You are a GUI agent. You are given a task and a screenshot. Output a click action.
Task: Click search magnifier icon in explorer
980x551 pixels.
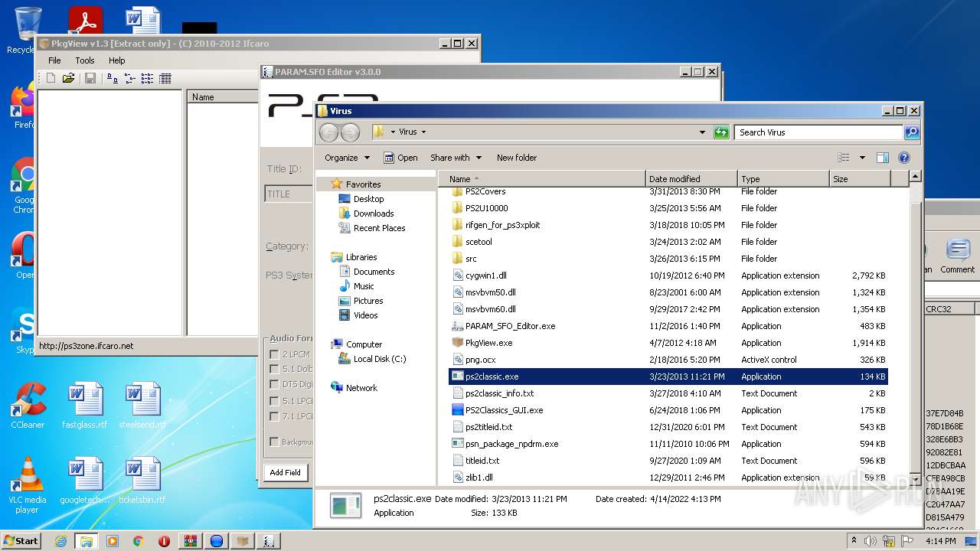coord(911,132)
